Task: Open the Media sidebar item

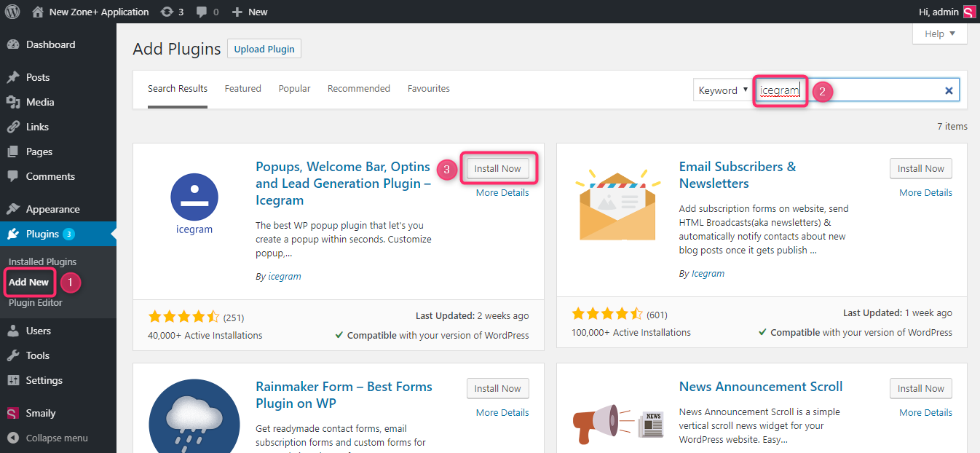Action: (x=58, y=102)
